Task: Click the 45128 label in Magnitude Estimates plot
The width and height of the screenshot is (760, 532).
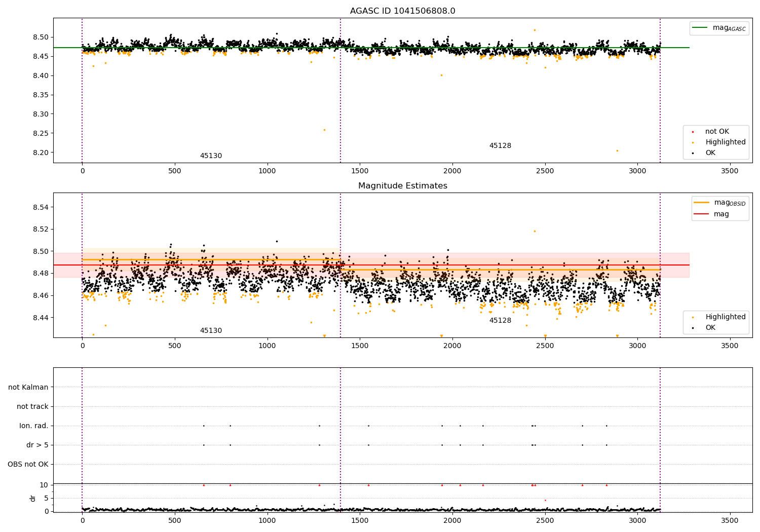Action: coord(500,321)
